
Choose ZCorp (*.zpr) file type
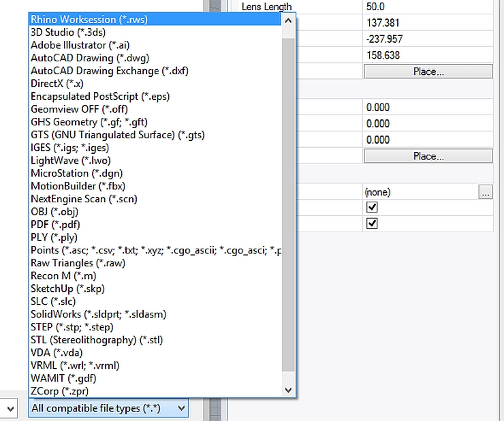155,391
